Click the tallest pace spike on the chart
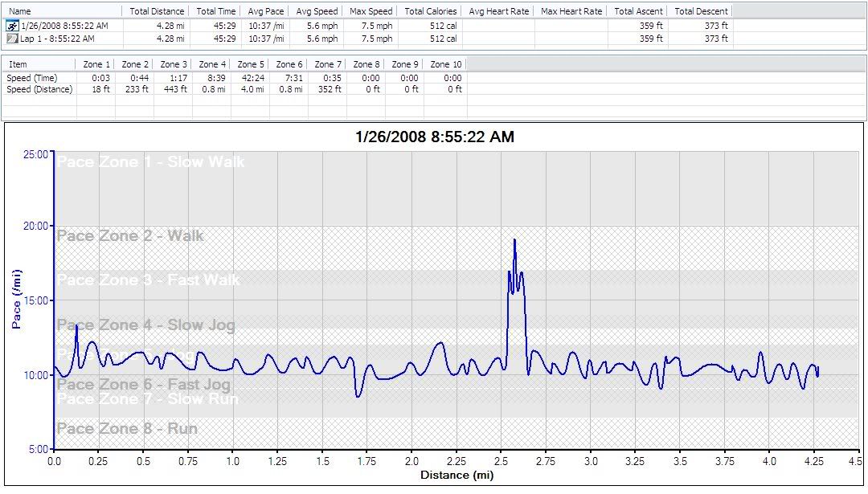 point(514,240)
